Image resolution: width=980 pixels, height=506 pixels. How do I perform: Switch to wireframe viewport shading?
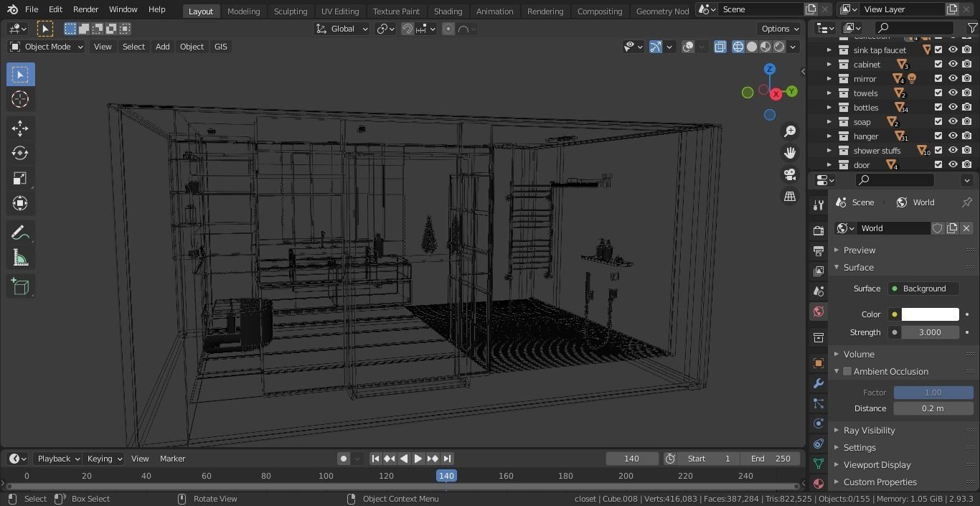click(x=738, y=47)
